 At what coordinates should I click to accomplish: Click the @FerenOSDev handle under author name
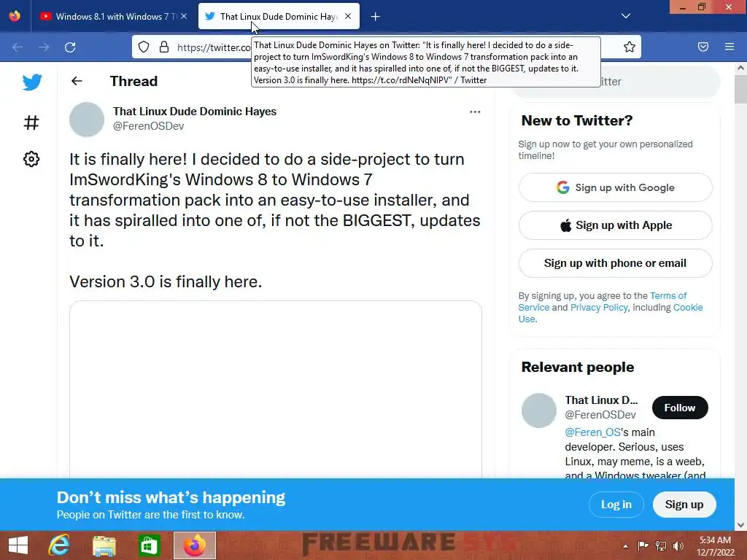pos(148,126)
